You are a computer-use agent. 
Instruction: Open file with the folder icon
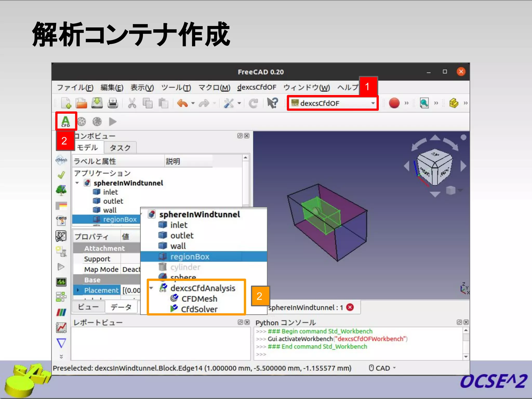pos(81,103)
